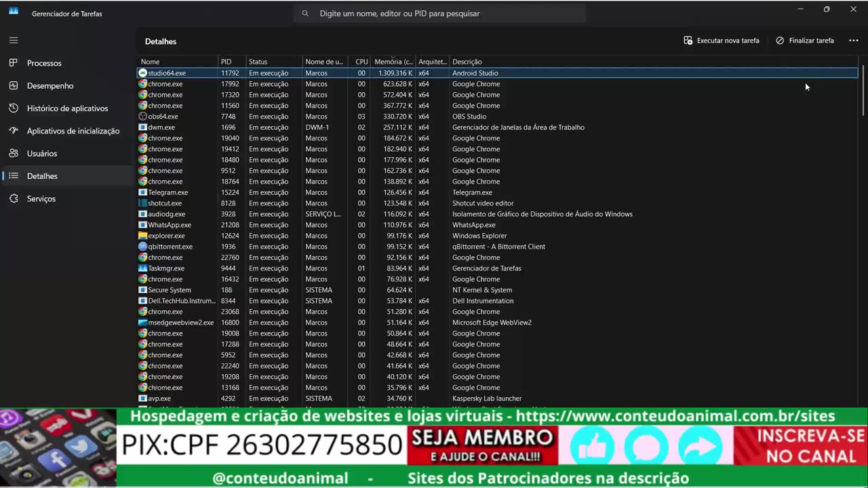This screenshot has height=488, width=868.
Task: Click Chrome icon of PID 17992 row
Action: (x=142, y=83)
